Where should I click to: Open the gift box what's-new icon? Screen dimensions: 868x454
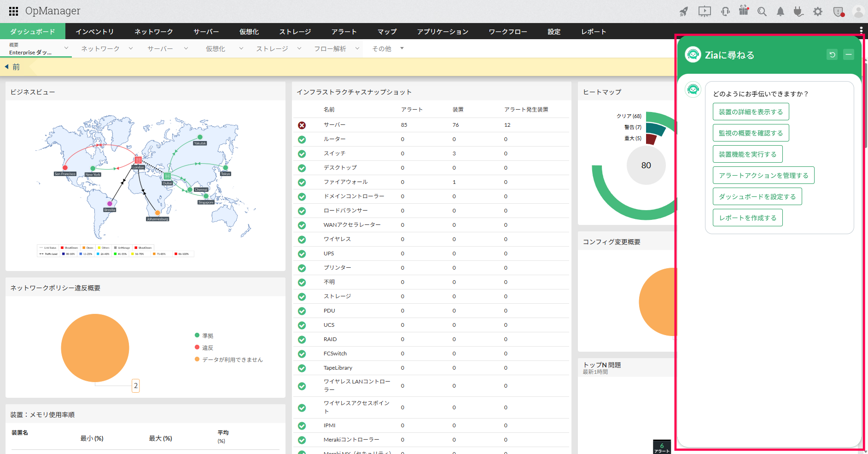point(744,11)
